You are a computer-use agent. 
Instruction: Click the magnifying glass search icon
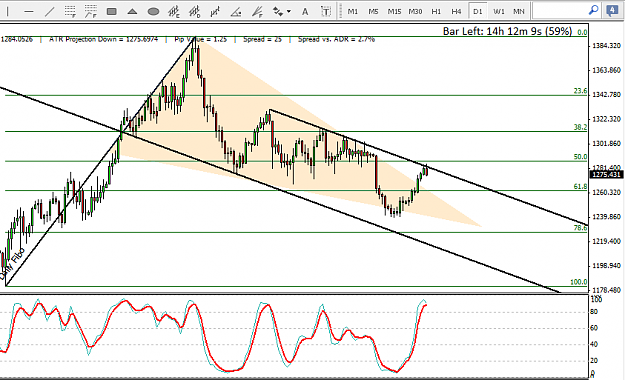pos(593,10)
